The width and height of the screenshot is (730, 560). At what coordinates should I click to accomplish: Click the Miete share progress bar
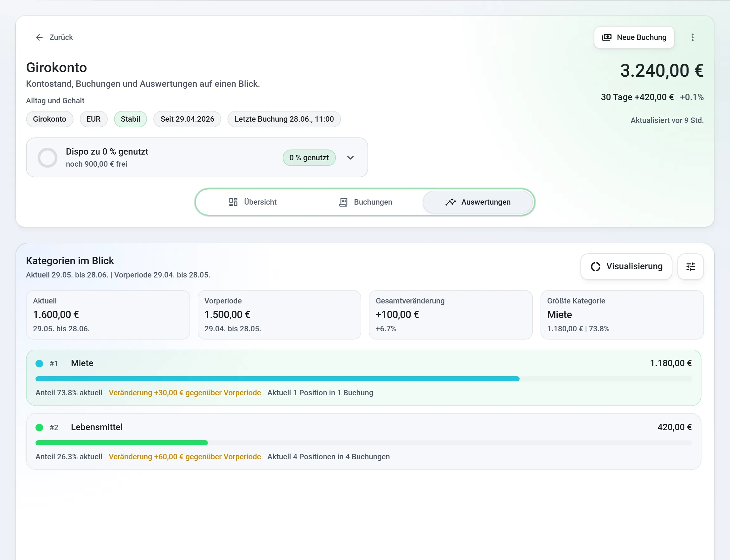[x=363, y=379]
